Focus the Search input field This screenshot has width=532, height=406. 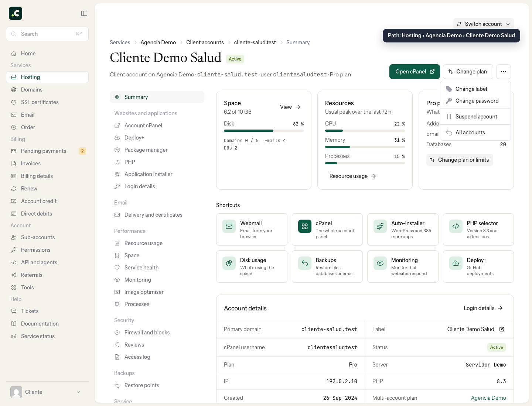click(x=47, y=34)
